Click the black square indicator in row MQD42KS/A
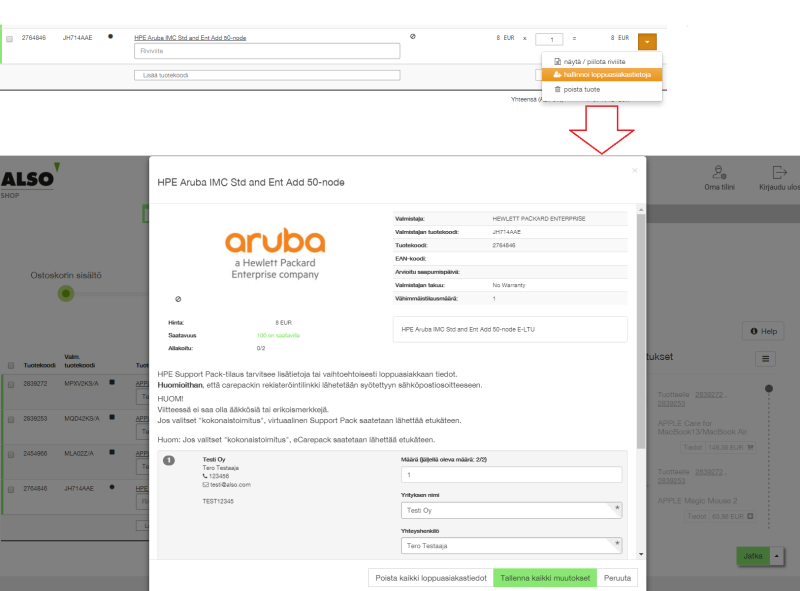 coord(112,417)
